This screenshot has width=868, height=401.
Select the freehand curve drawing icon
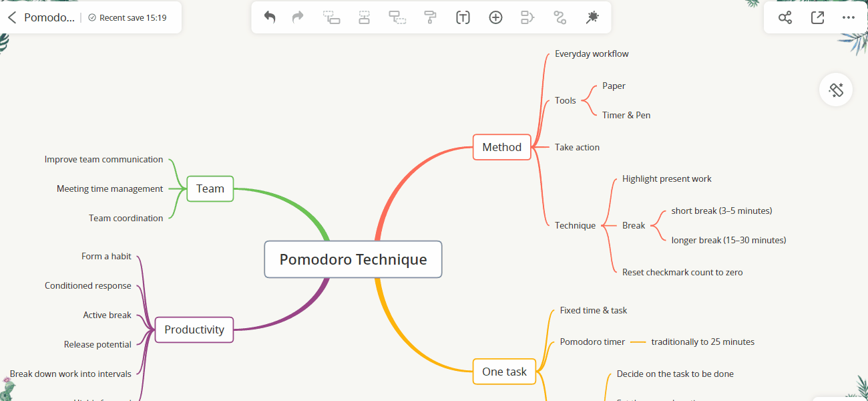[x=560, y=17]
